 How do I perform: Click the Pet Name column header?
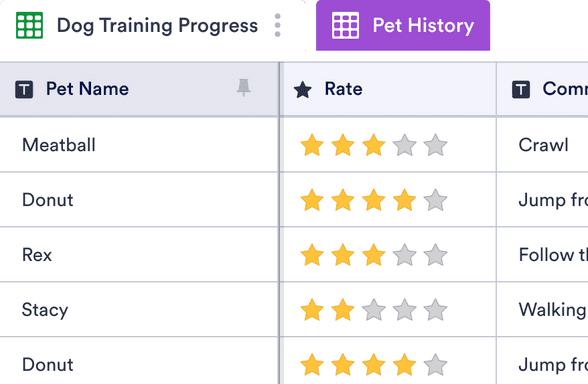click(x=139, y=89)
